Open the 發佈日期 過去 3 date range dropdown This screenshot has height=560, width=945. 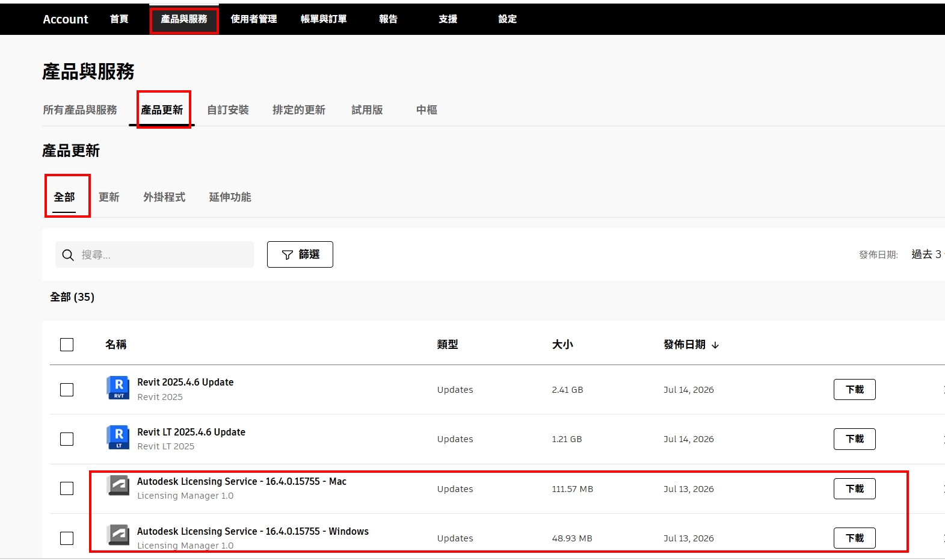tap(927, 254)
